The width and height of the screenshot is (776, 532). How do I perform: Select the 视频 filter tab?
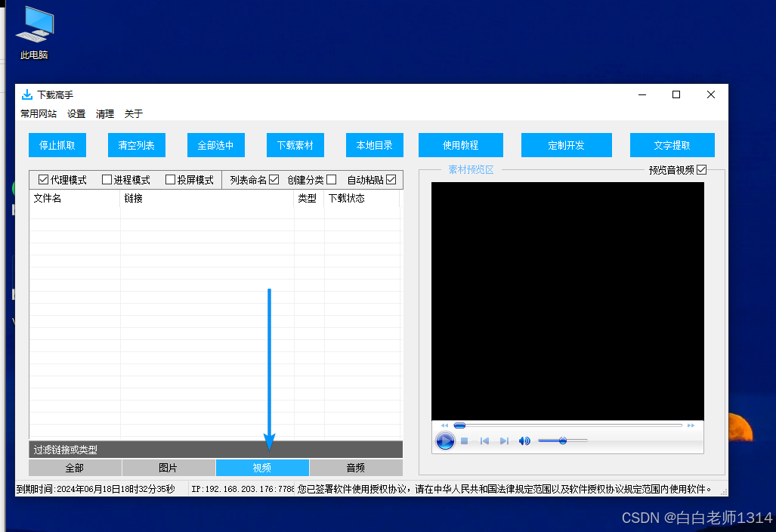point(262,468)
